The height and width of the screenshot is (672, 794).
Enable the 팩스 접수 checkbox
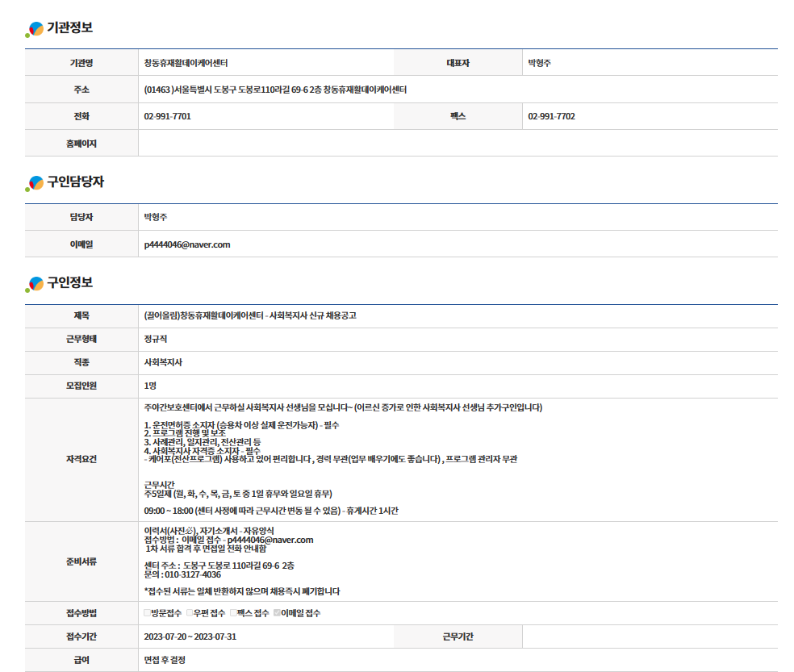click(234, 613)
